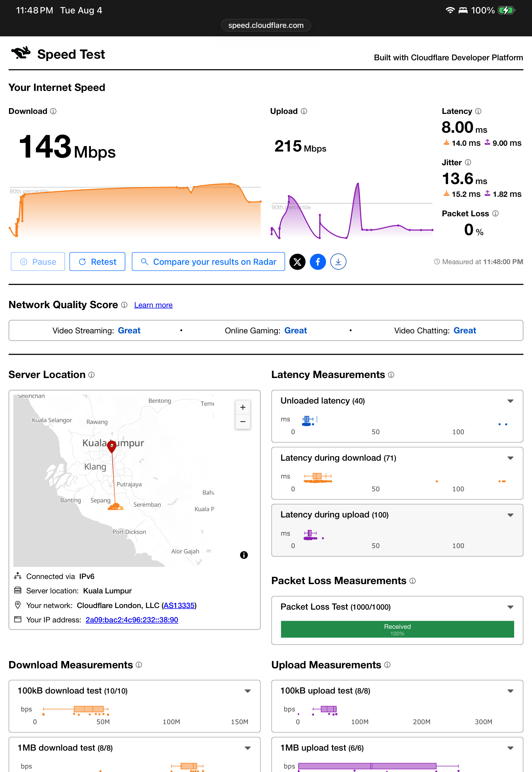The width and height of the screenshot is (532, 772).
Task: Share results on X icon
Action: point(297,262)
